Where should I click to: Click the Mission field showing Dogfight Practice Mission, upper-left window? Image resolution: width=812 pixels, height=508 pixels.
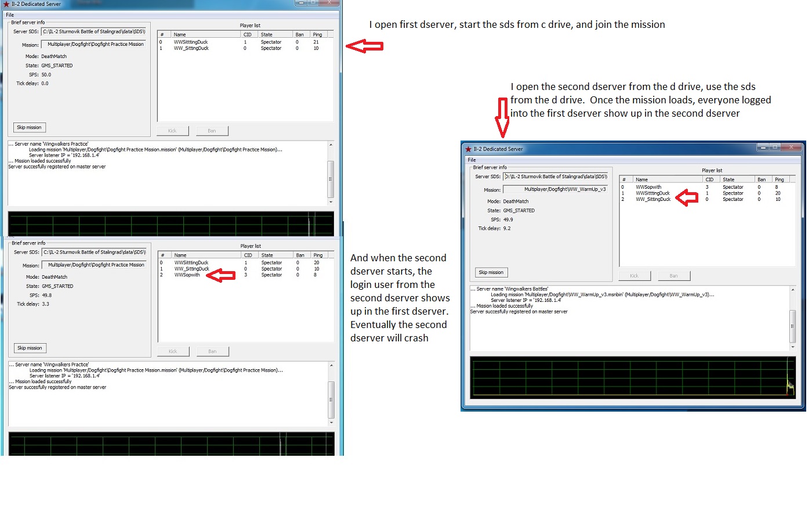coord(93,45)
